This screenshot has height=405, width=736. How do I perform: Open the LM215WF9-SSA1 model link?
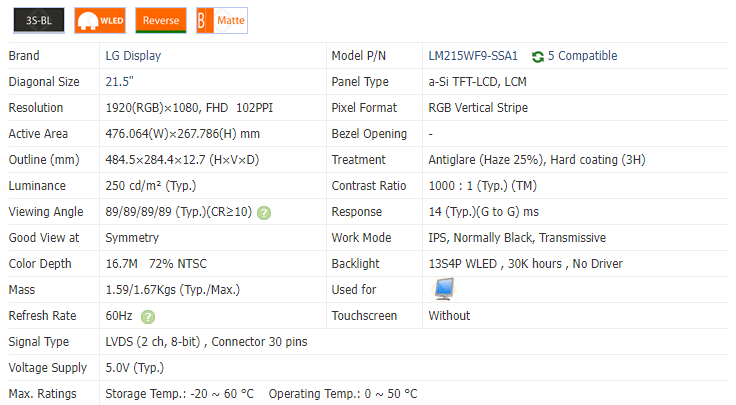point(473,56)
